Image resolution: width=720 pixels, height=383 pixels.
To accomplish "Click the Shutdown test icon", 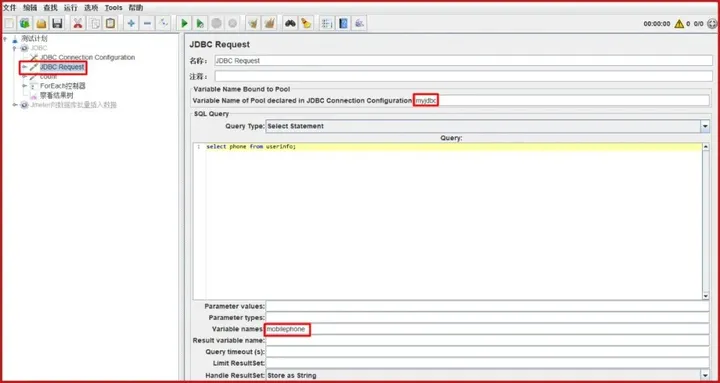I will coord(232,23).
